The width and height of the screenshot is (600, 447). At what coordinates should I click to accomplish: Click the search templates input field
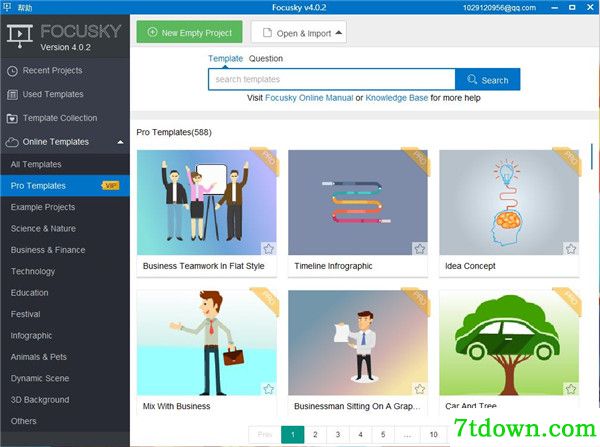tap(332, 80)
